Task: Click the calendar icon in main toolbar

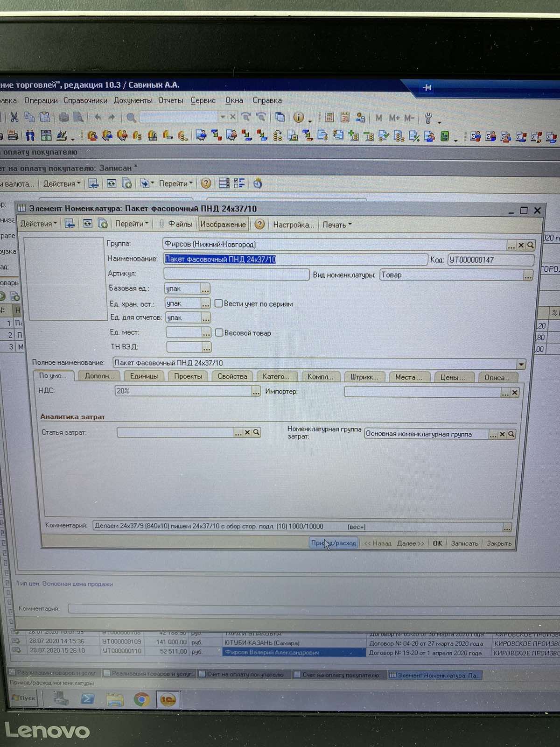Action: coord(345,118)
